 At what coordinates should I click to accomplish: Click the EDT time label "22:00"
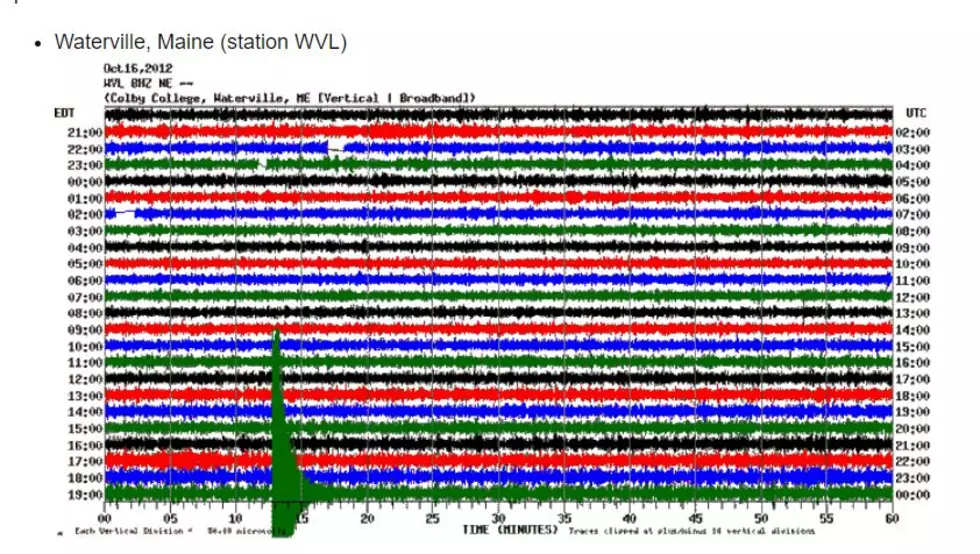85,149
